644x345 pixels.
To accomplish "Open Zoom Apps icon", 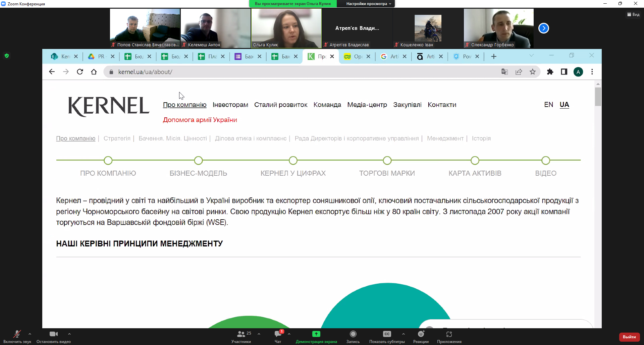I will [449, 334].
